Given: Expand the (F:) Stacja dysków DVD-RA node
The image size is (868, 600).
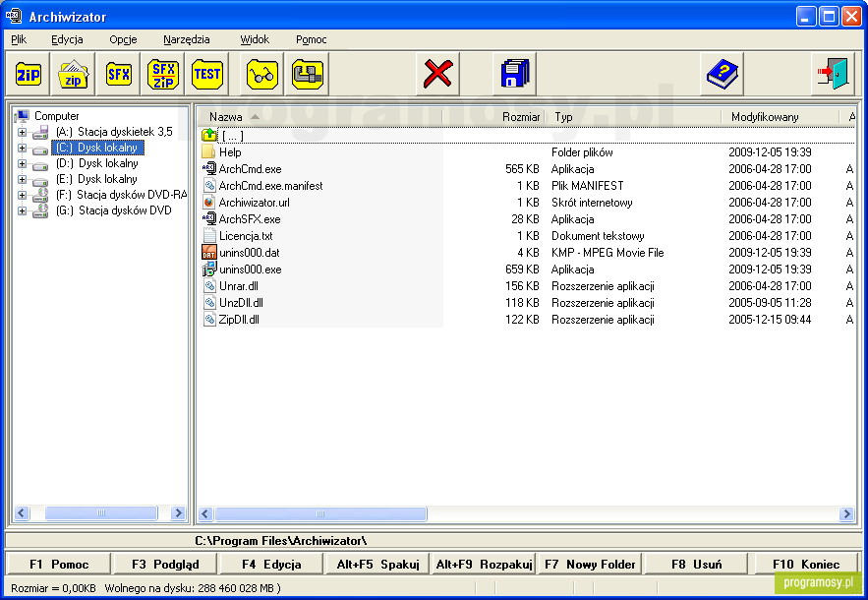Looking at the screenshot, I should click(x=22, y=195).
